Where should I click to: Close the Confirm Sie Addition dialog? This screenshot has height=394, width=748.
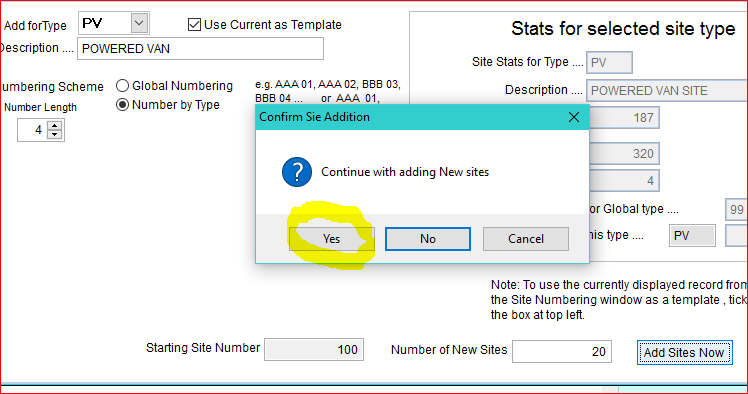coord(574,117)
